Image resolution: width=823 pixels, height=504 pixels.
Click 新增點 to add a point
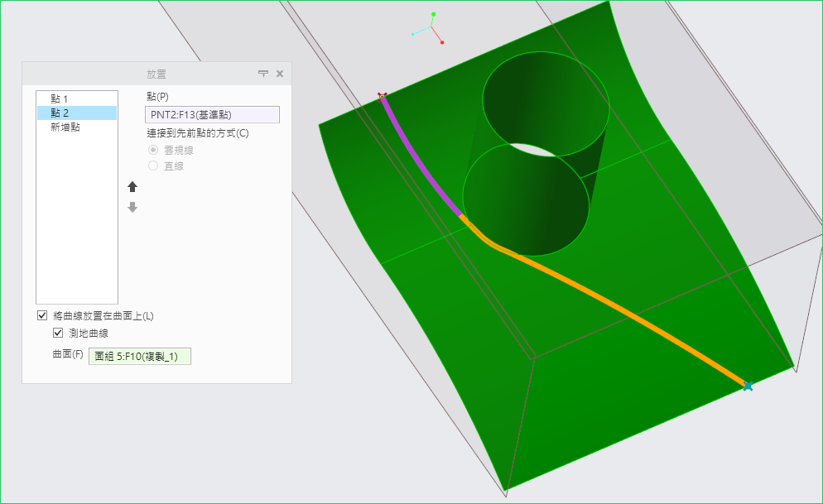click(x=65, y=127)
